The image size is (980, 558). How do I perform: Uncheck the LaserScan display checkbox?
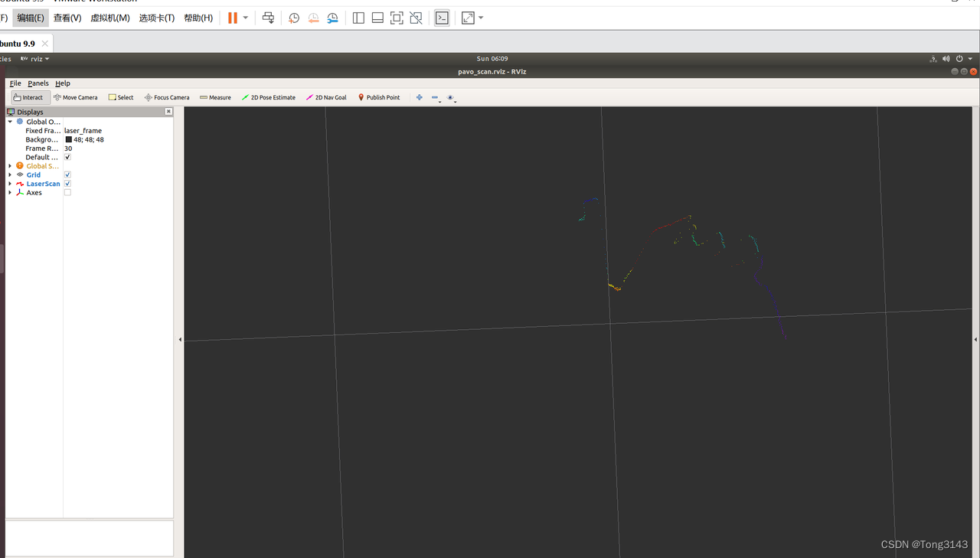pos(67,184)
